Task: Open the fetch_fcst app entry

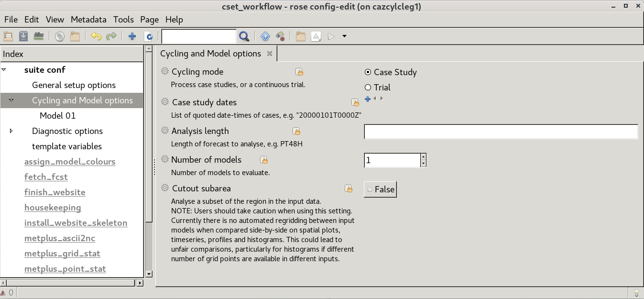Action: coord(46,177)
